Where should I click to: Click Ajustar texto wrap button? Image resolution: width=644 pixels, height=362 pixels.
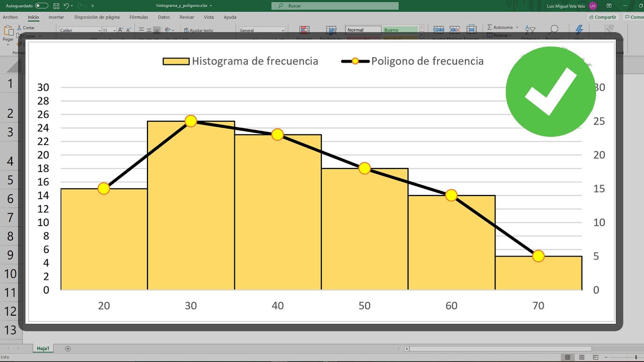click(198, 30)
